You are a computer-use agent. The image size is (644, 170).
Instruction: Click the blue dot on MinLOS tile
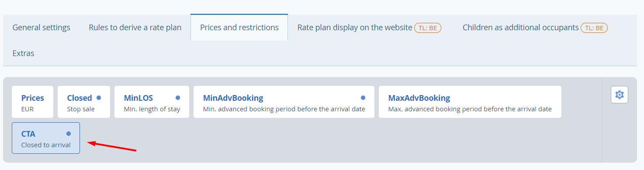178,98
